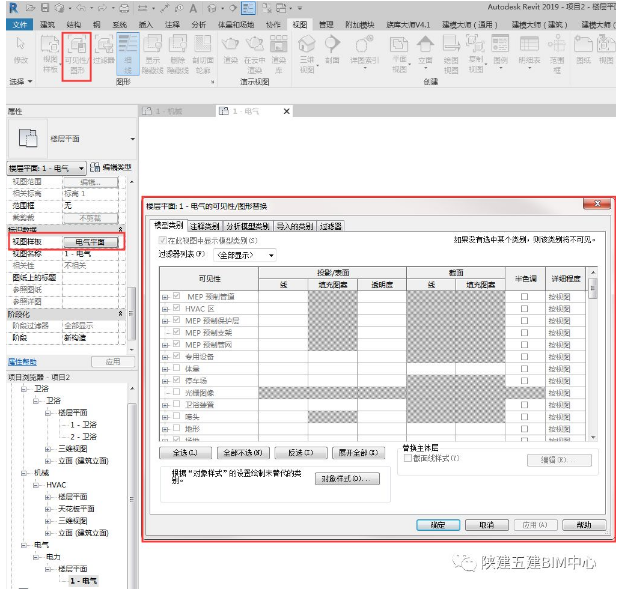The width and height of the screenshot is (620, 592).
Task: Click the View Templates (视图样板) ribbon icon
Action: (48, 53)
